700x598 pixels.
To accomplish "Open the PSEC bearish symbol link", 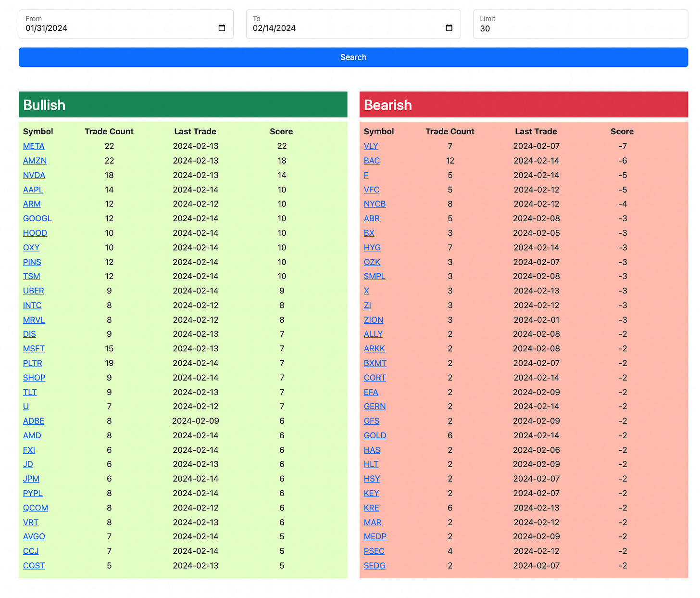I will [374, 551].
